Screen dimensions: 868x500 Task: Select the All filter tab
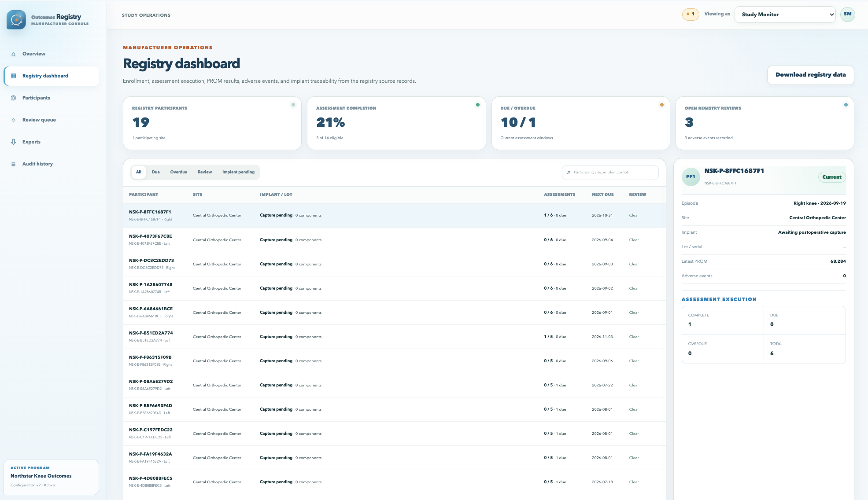pos(139,172)
